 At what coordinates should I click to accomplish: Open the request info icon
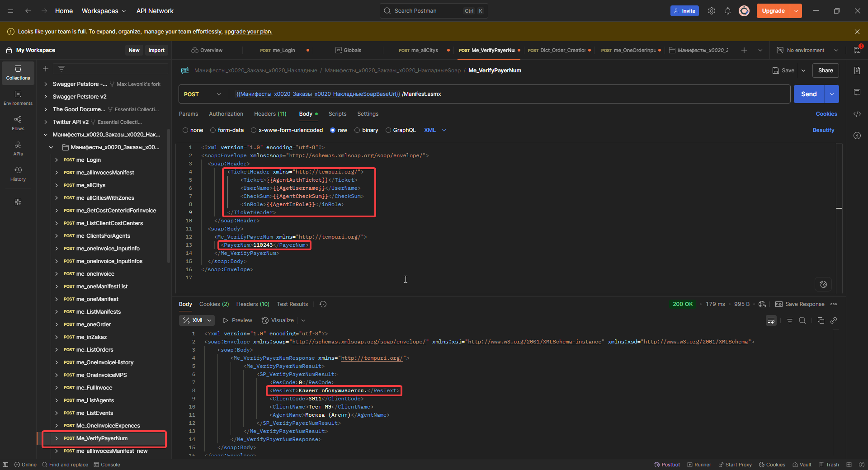tap(857, 136)
